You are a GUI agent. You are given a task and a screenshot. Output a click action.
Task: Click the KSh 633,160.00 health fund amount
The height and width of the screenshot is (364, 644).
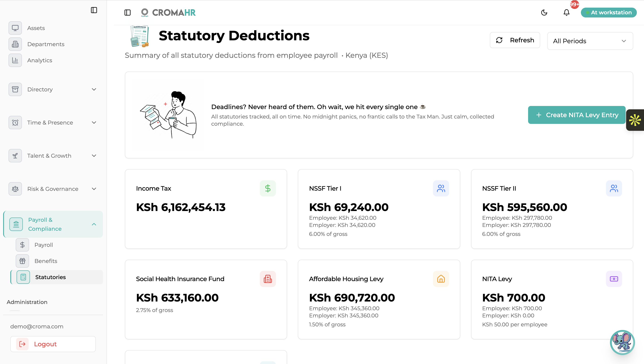tap(177, 298)
